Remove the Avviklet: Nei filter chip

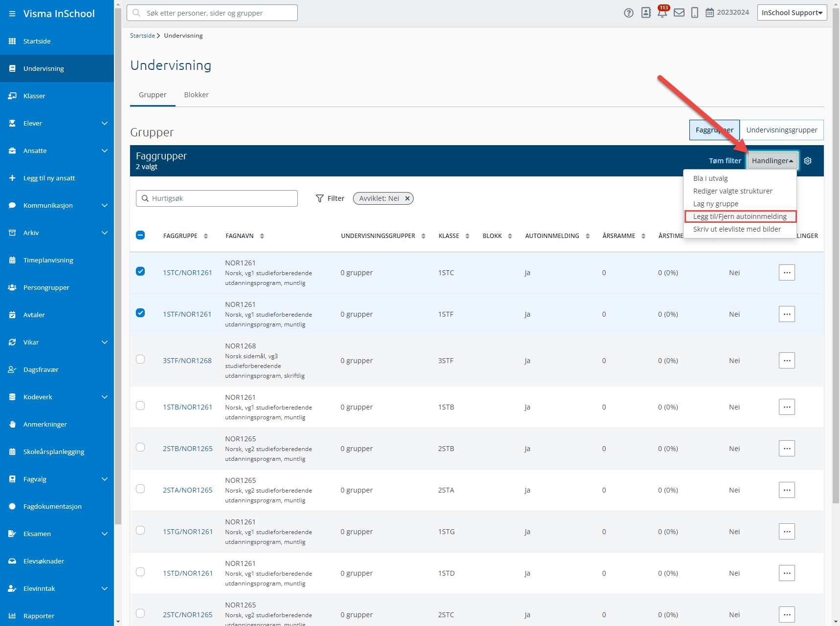click(x=407, y=198)
